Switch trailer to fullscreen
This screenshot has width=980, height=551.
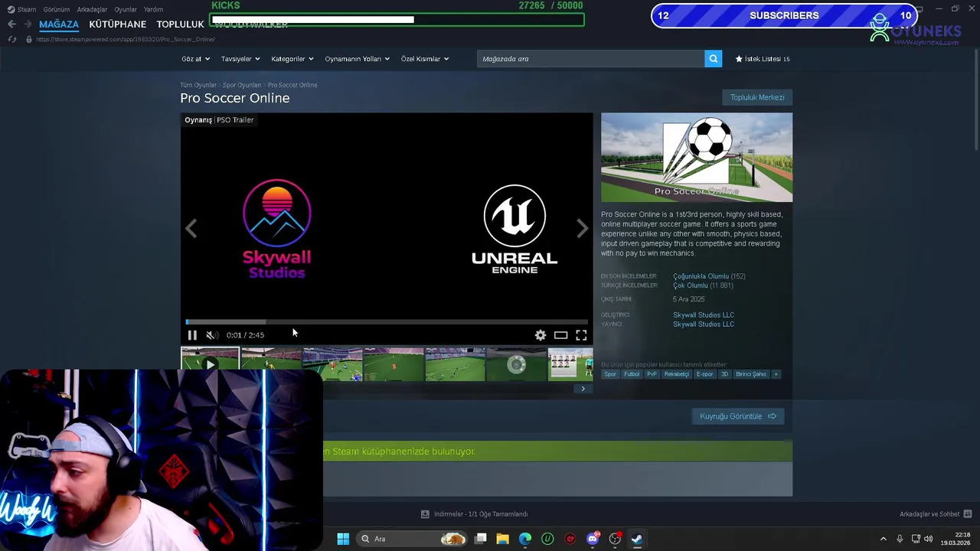coord(582,335)
